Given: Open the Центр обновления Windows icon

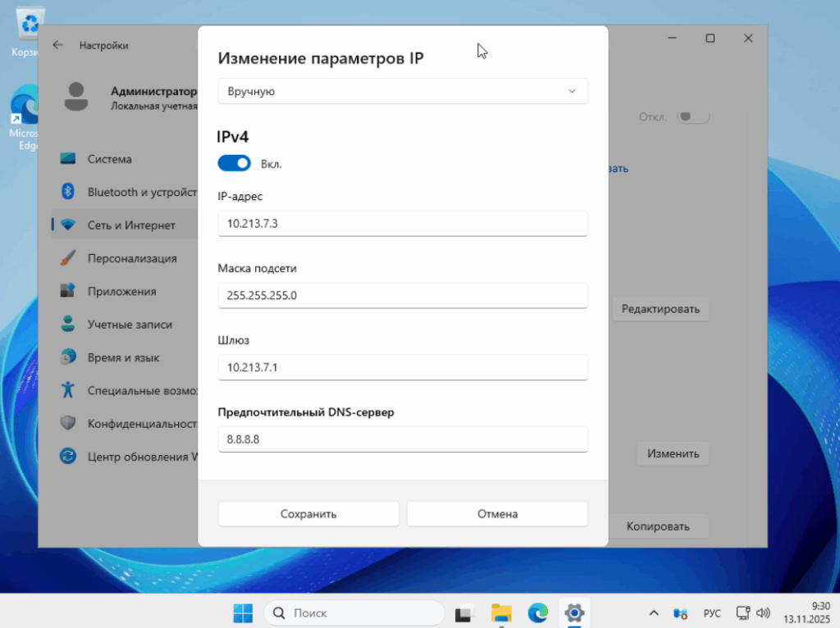Looking at the screenshot, I should pyautogui.click(x=68, y=456).
